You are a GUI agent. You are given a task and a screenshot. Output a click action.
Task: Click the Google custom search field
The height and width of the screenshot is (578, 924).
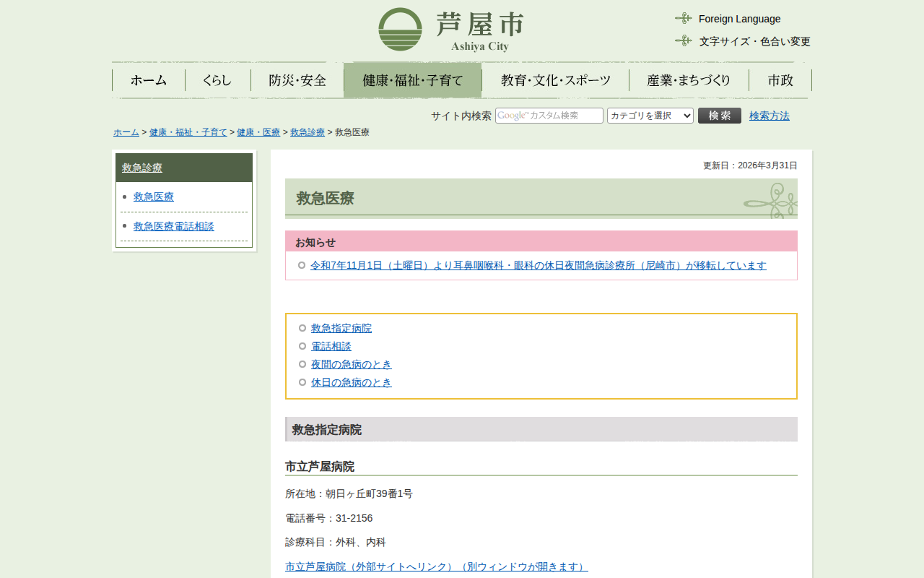[x=549, y=116]
